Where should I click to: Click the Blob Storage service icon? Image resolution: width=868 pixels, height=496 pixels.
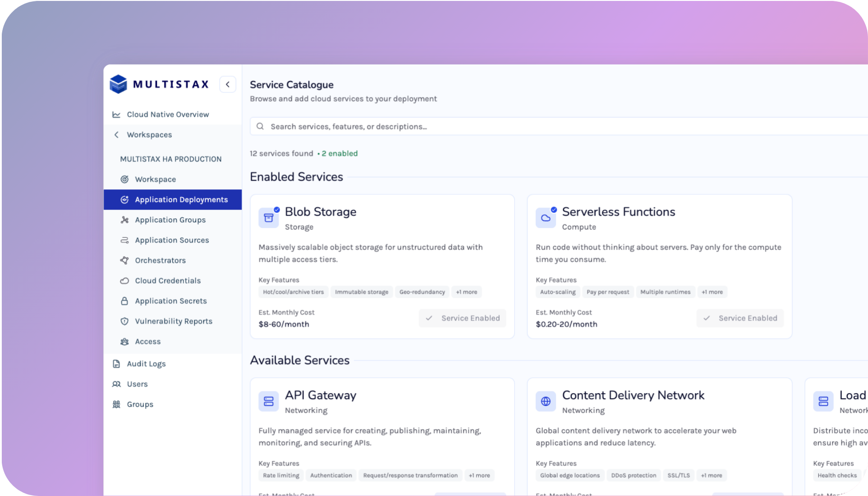pyautogui.click(x=268, y=217)
